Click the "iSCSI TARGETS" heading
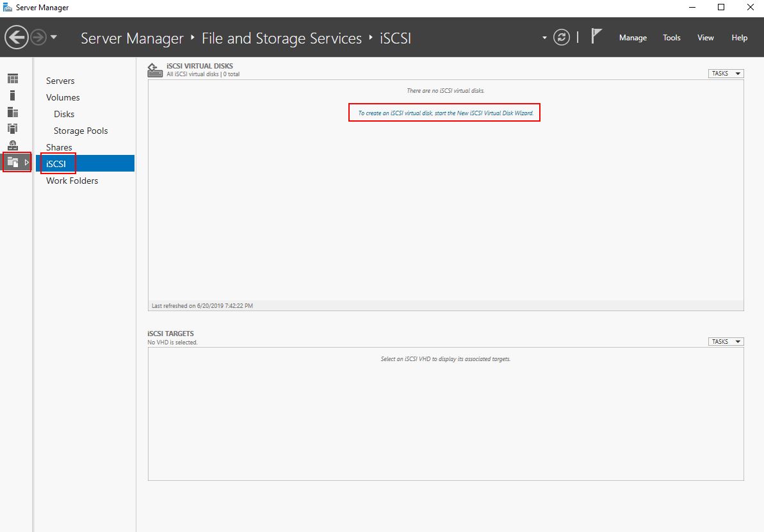 tap(170, 334)
